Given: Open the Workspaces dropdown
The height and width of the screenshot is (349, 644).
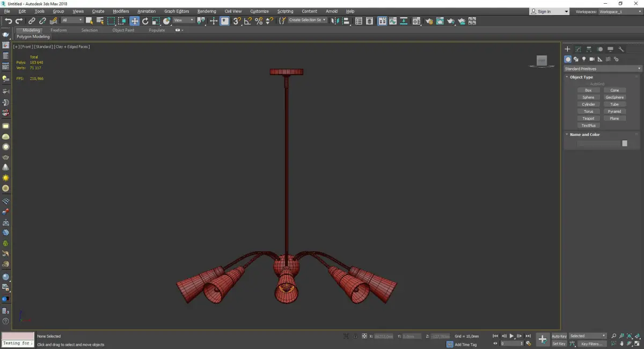Looking at the screenshot, I should click(621, 11).
